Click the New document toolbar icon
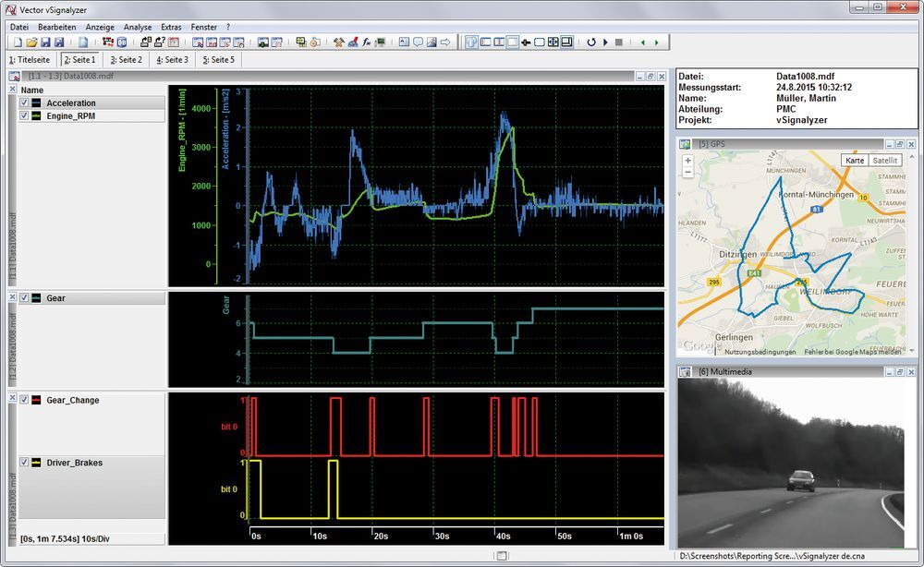This screenshot has height=567, width=924. tap(17, 42)
